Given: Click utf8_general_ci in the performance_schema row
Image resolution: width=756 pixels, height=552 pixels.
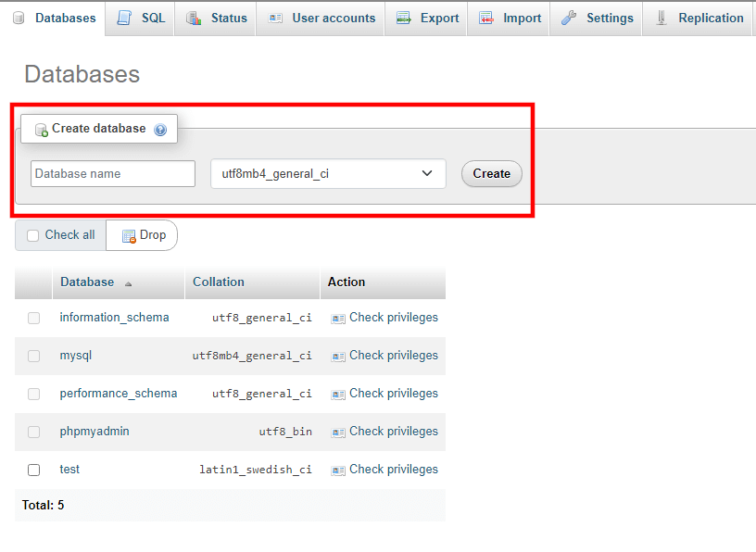Looking at the screenshot, I should 262,394.
